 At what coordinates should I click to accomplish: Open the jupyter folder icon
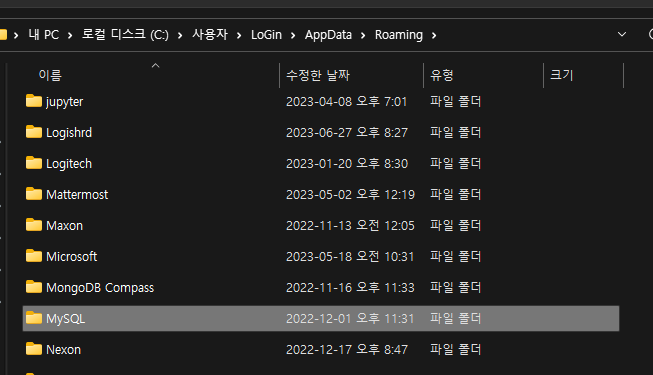coord(34,101)
